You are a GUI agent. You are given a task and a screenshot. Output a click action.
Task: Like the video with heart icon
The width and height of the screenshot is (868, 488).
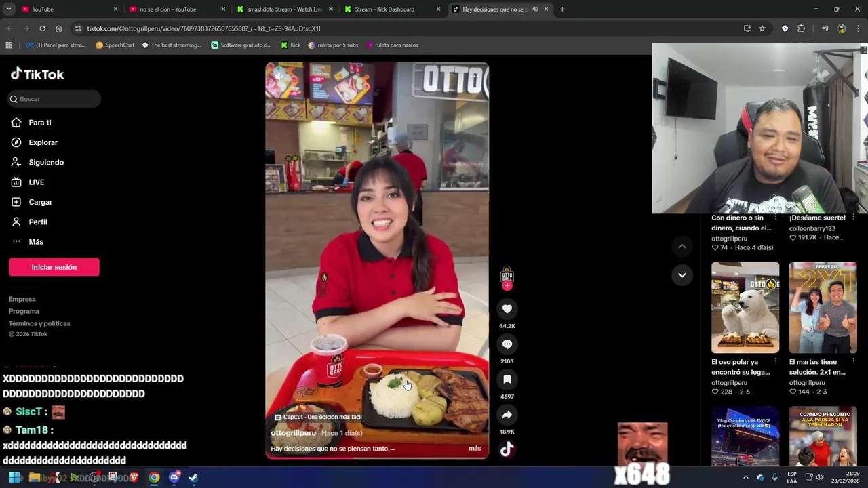click(x=507, y=309)
